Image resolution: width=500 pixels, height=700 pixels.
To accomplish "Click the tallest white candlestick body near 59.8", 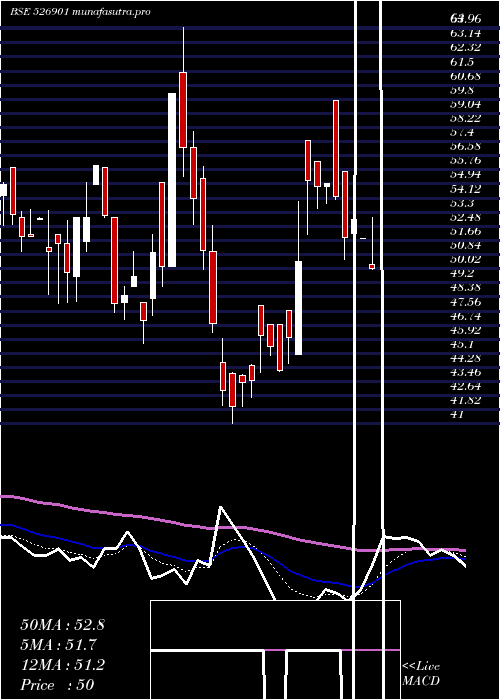I will pos(172,180).
